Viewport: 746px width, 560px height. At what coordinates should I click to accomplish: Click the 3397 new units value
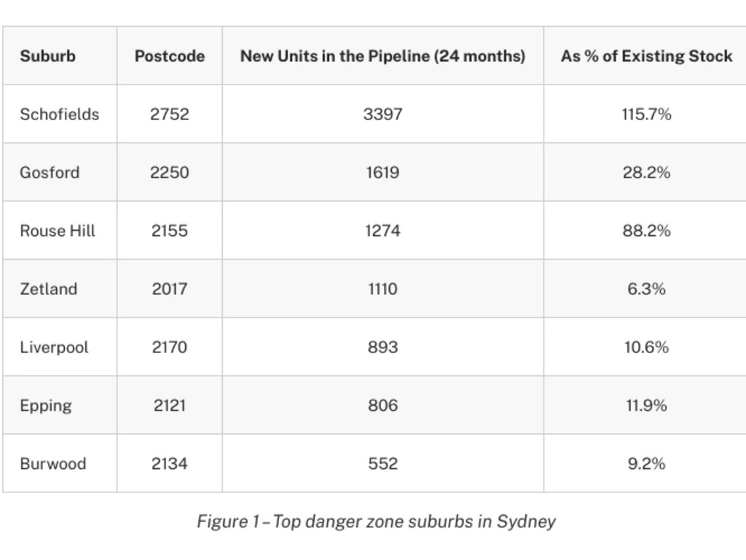(x=382, y=114)
